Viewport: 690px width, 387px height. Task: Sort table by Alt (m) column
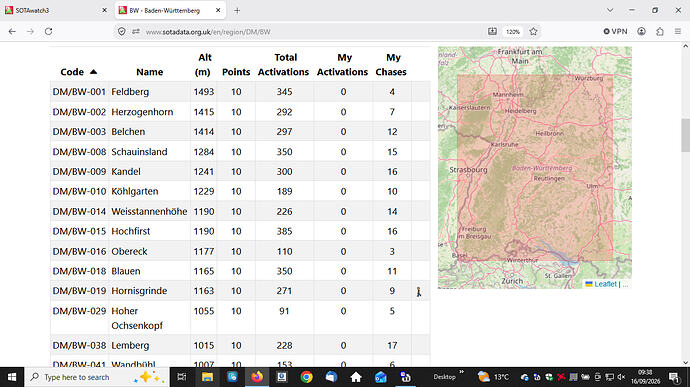pos(203,65)
